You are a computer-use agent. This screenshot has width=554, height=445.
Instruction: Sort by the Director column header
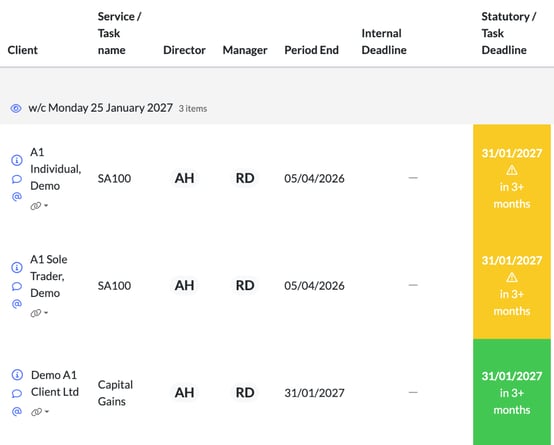(x=184, y=50)
